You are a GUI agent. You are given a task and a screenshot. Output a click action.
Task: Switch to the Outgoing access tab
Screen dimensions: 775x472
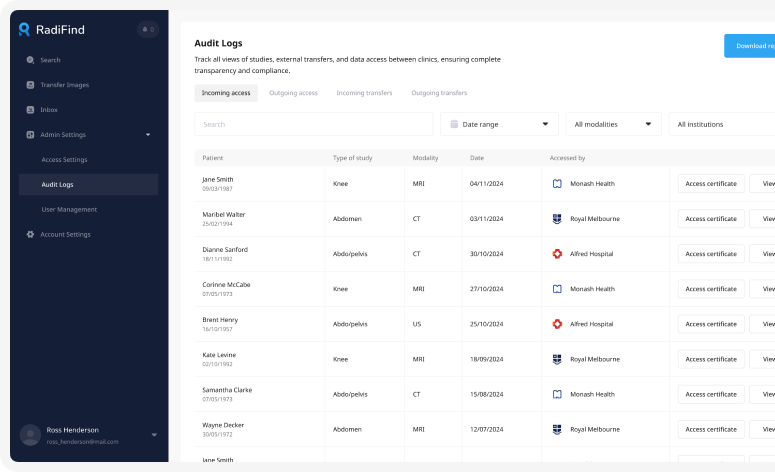click(293, 93)
